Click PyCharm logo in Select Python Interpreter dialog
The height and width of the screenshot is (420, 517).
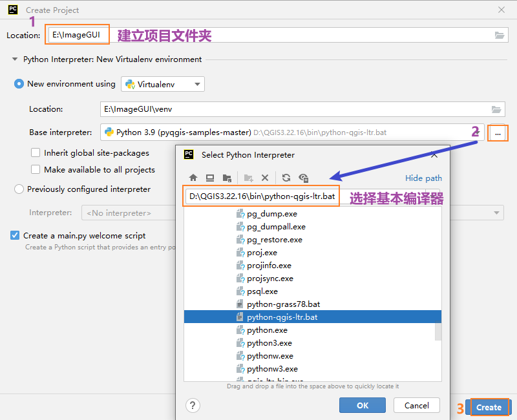[189, 154]
